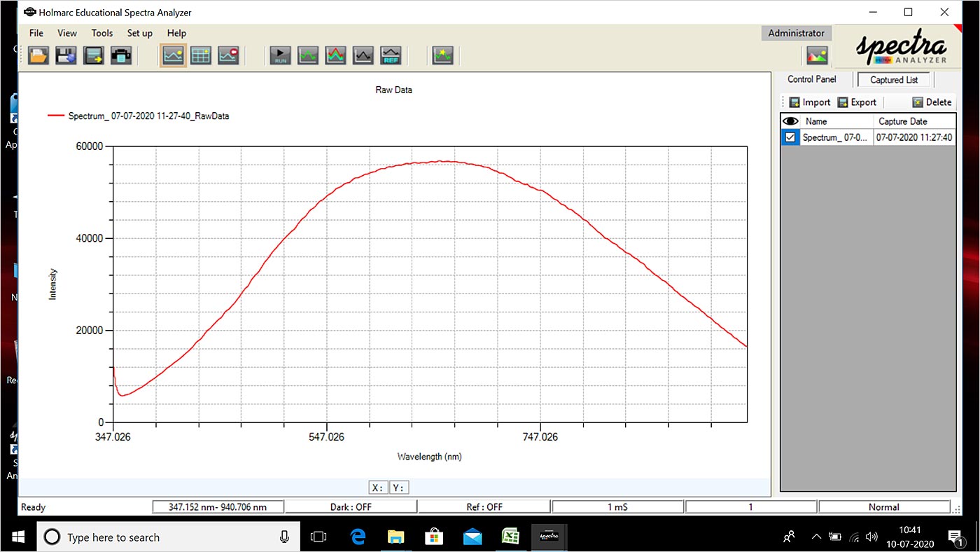Open the Tools menu
This screenshot has width=980, height=552.
pos(101,33)
